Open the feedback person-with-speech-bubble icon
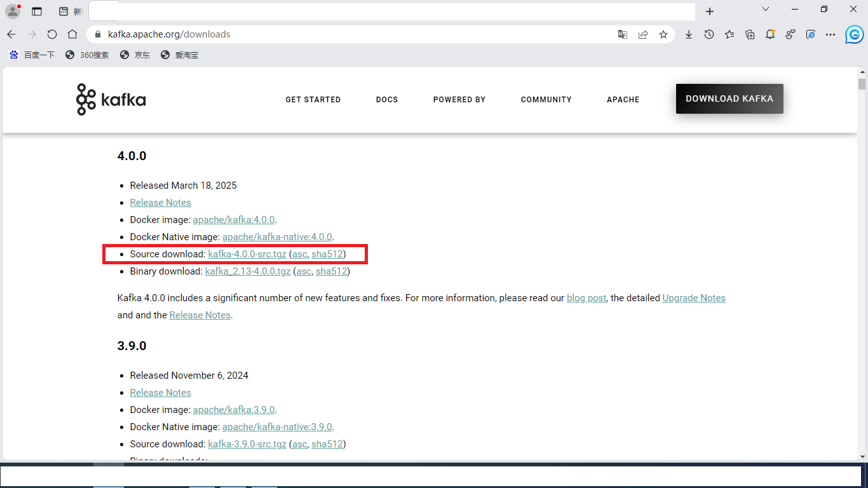 (x=790, y=34)
